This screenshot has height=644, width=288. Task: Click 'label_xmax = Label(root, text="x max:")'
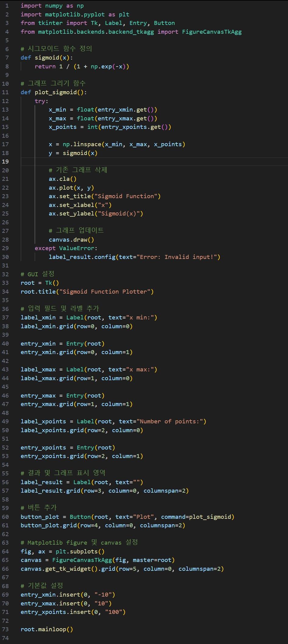(89, 370)
